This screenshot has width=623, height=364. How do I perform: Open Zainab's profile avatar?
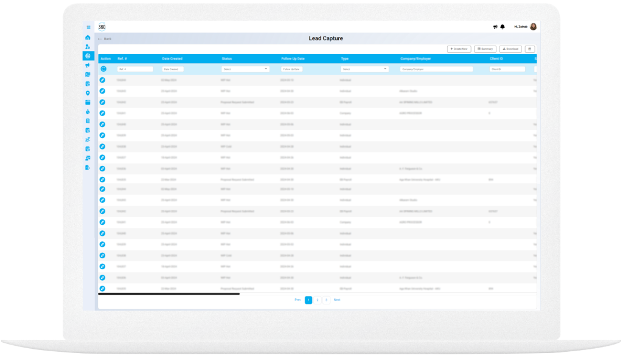point(533,27)
